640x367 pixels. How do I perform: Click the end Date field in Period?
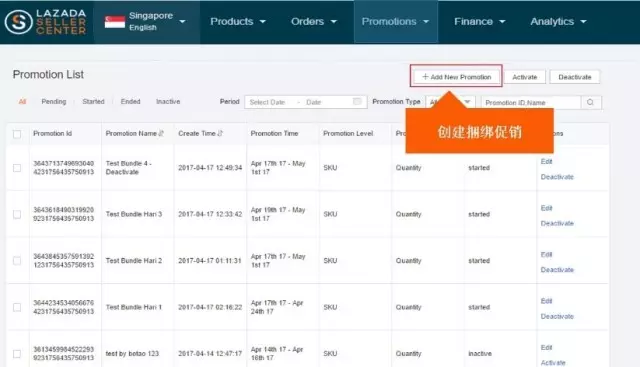pos(313,102)
